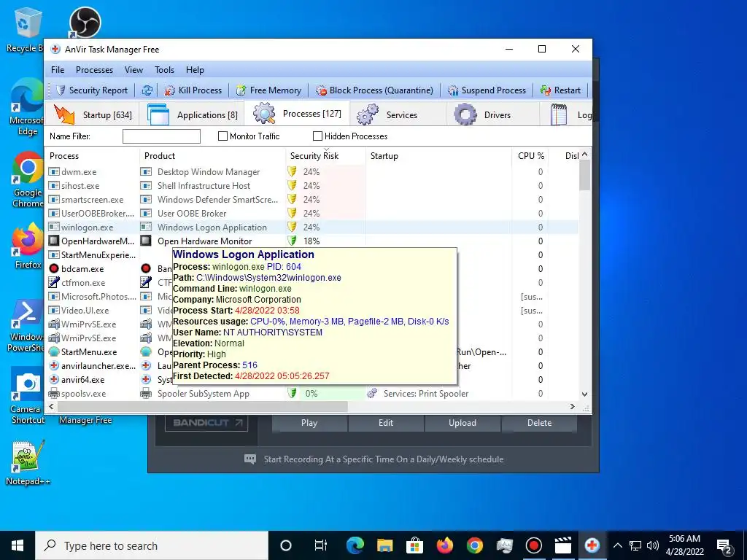Sort by the Security Risk column header
Viewport: 747px width, 560px height.
[326, 156]
